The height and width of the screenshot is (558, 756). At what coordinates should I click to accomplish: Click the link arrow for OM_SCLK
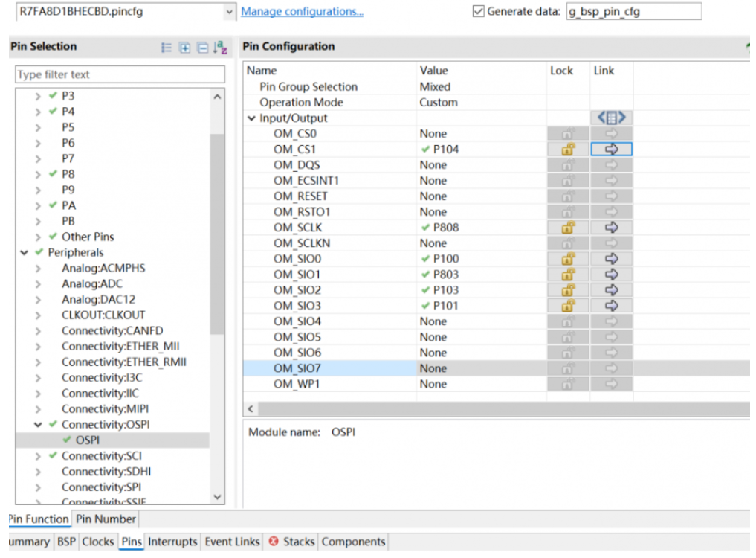(x=612, y=228)
